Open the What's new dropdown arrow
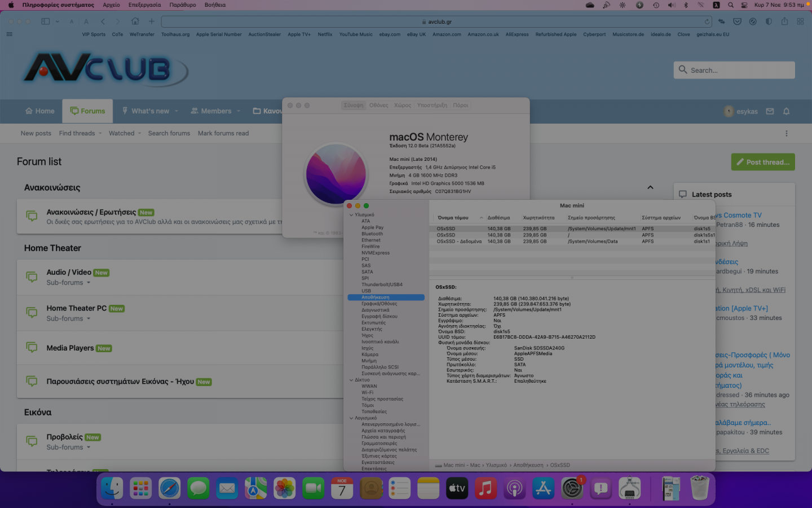 176,111
